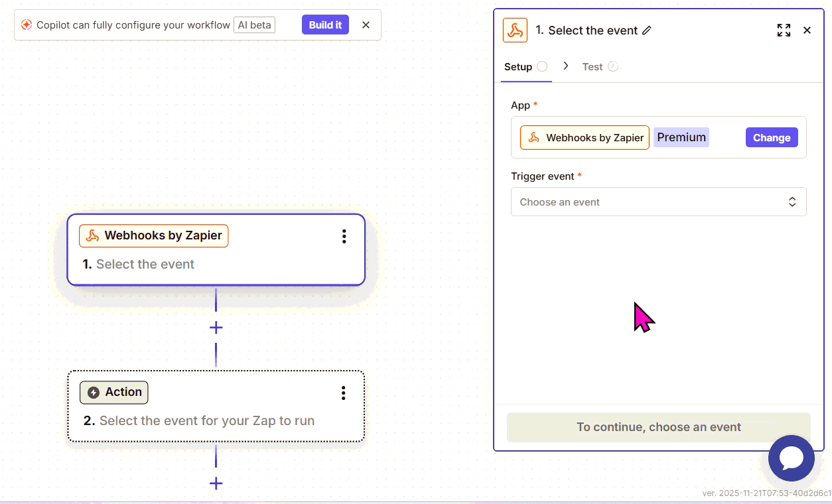Click the Webhooks logo in panel header
This screenshot has height=504, width=832.
[515, 31]
